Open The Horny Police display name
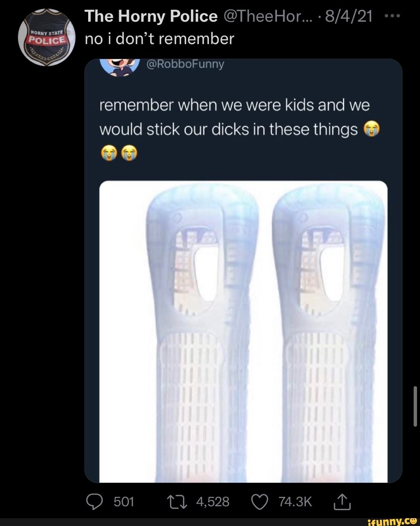The width and height of the screenshot is (420, 526). click(x=151, y=16)
